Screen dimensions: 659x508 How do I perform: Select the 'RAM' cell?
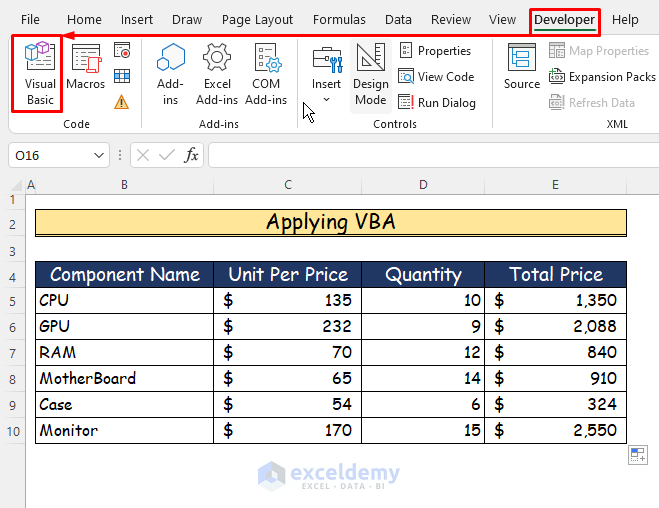(x=124, y=353)
